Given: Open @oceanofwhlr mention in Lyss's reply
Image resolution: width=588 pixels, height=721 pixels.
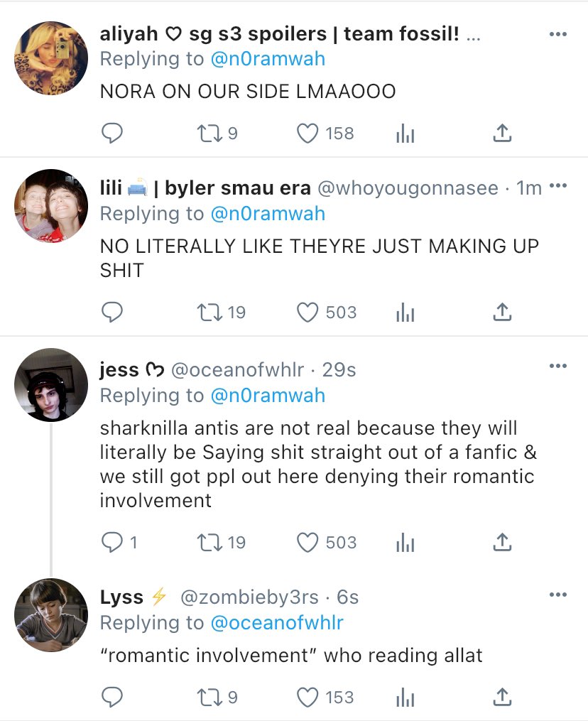Looking at the screenshot, I should click(x=277, y=623).
